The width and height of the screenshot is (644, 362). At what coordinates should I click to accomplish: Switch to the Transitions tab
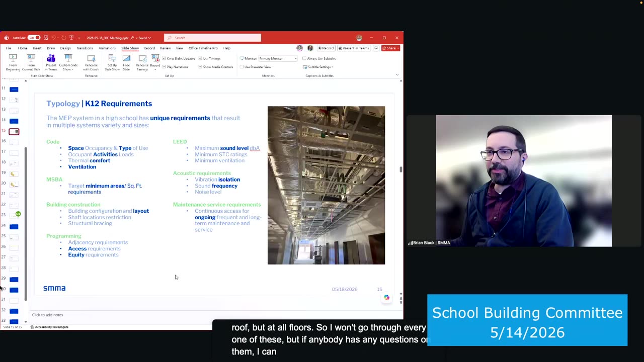(85, 48)
